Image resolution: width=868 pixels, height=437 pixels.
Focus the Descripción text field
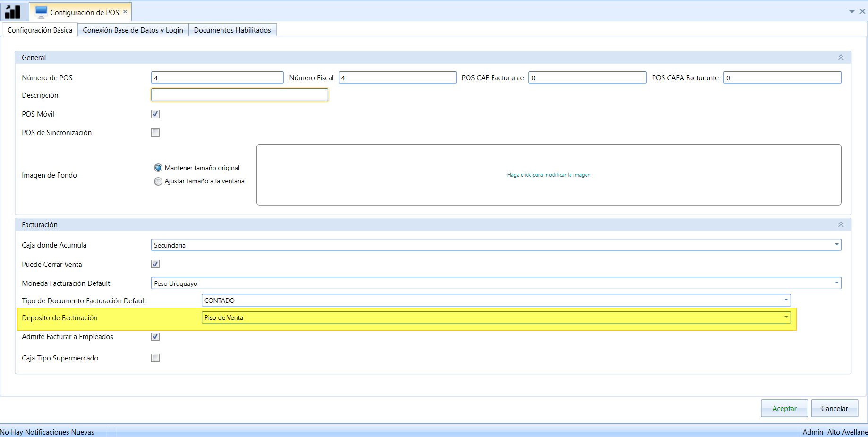[x=239, y=94]
